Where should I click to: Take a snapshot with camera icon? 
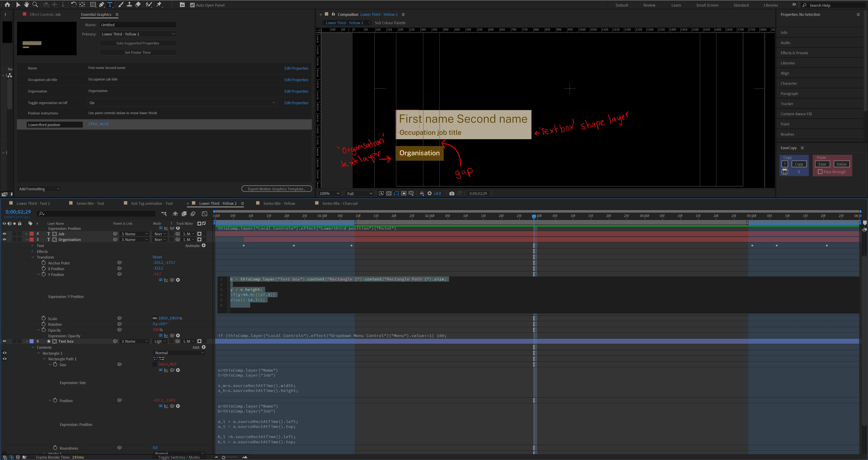(x=452, y=193)
